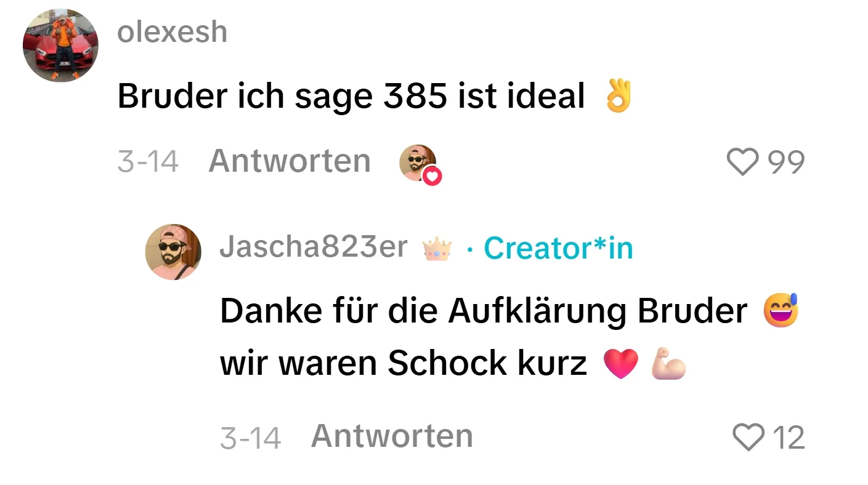This screenshot has height=485, width=868.
Task: Select the comment text 'Bruder ich sage 385 ist ideal'
Action: click(x=351, y=96)
